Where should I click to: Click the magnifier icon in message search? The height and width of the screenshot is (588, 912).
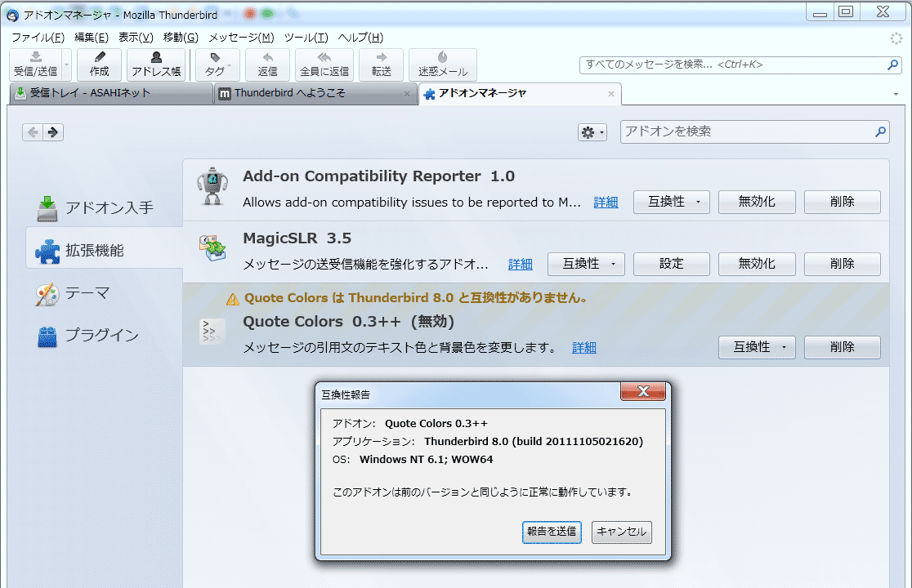[893, 65]
